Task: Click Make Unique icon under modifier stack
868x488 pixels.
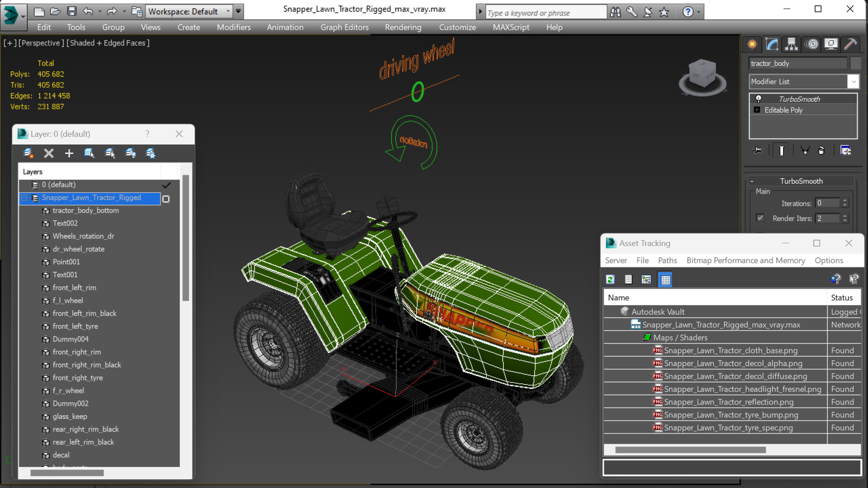Action: [805, 150]
